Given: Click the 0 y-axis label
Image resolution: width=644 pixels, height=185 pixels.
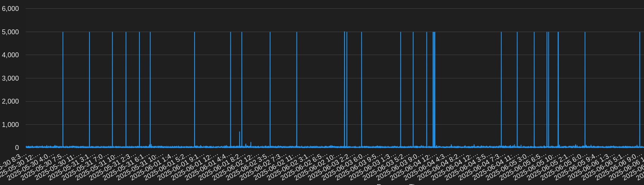Looking at the screenshot, I should (x=17, y=148).
